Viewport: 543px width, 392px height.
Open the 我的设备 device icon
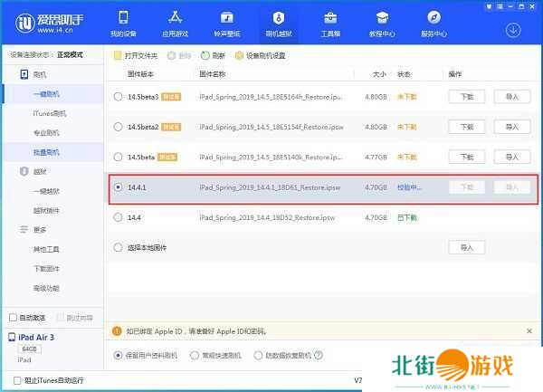pos(123,17)
